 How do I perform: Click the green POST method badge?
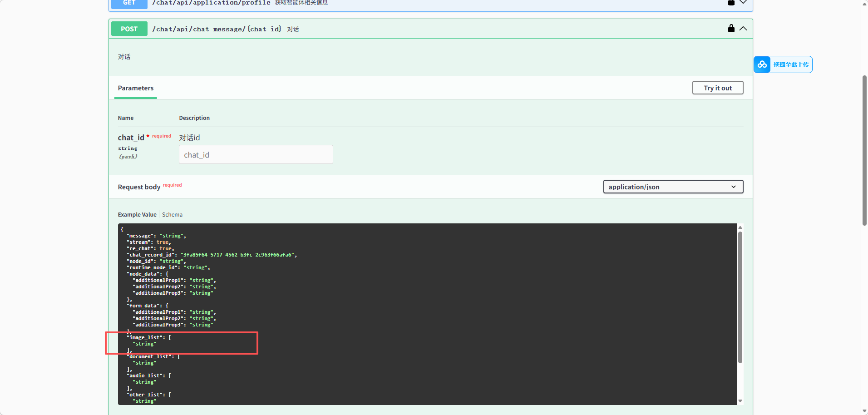click(129, 29)
